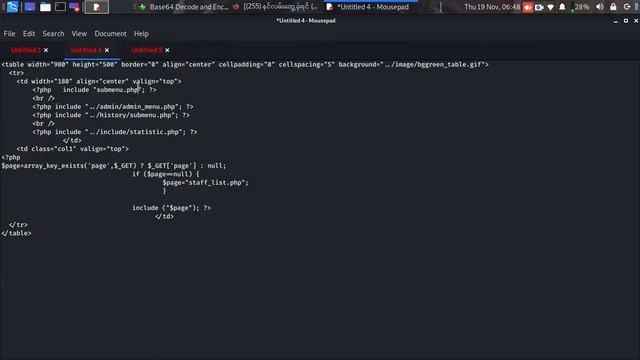Click the include ("$page") line
The width and height of the screenshot is (640, 360).
pyautogui.click(x=171, y=208)
